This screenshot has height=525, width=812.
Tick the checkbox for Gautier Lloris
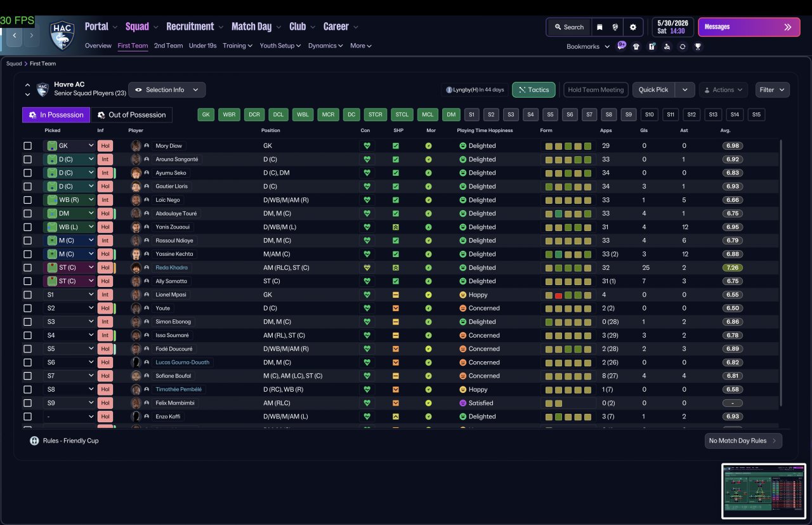tap(27, 187)
